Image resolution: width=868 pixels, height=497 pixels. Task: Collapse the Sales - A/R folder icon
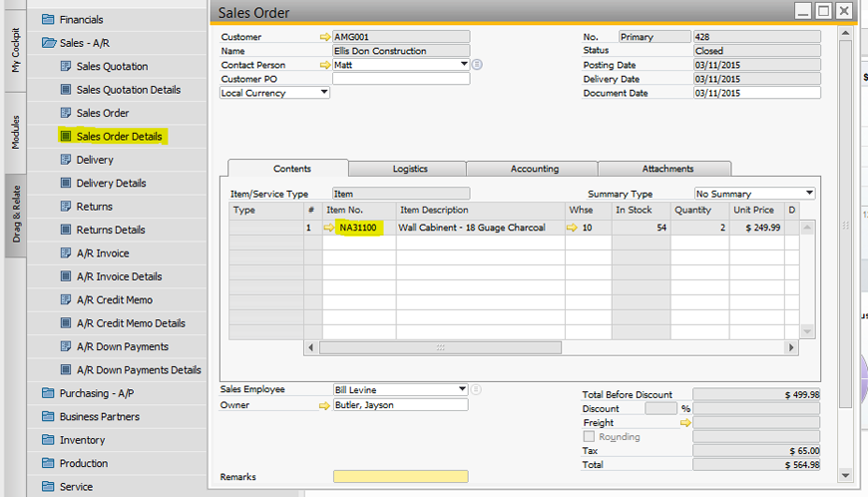tap(49, 43)
